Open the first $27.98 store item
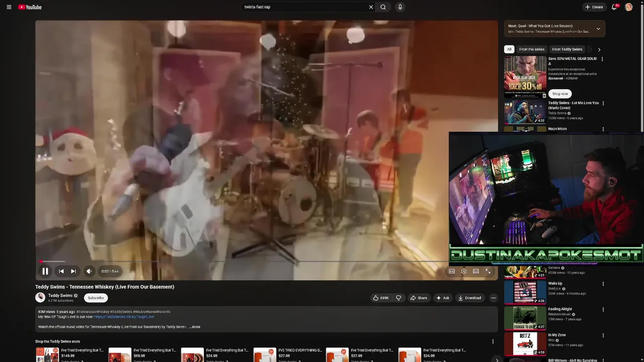 (x=287, y=354)
